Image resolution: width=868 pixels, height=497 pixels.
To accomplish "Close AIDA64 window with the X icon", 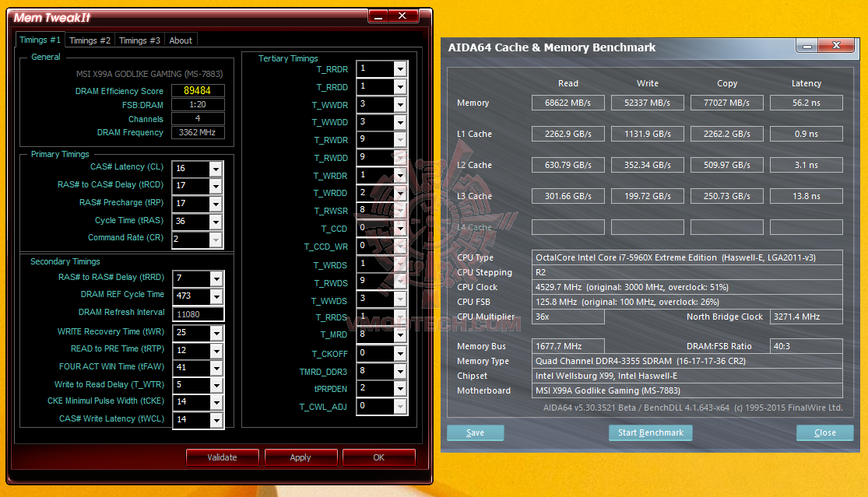I will click(x=836, y=45).
